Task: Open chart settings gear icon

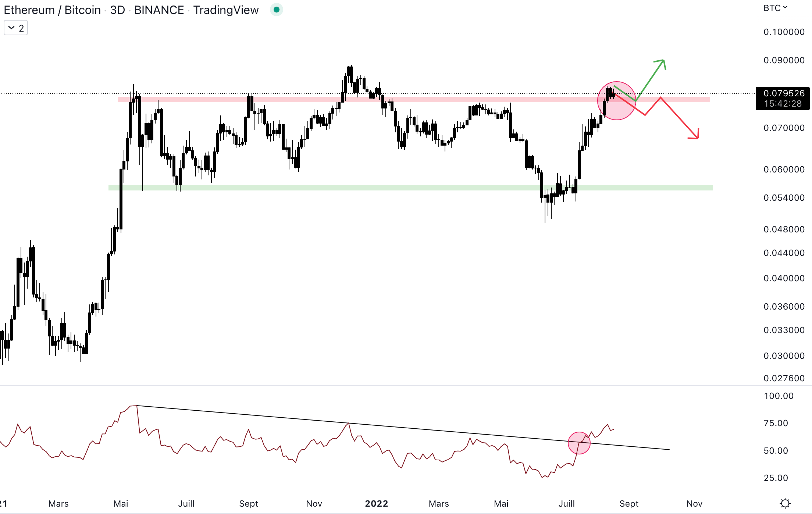Action: [x=785, y=503]
